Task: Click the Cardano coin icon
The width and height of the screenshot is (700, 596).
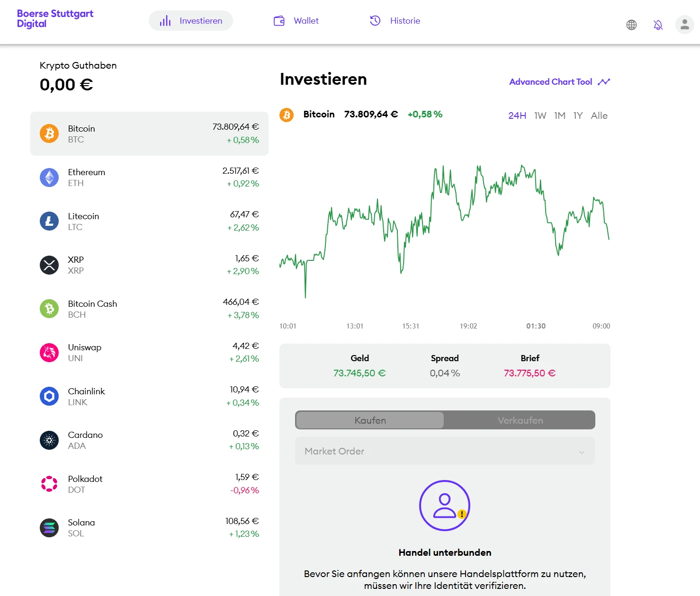Action: click(x=49, y=440)
